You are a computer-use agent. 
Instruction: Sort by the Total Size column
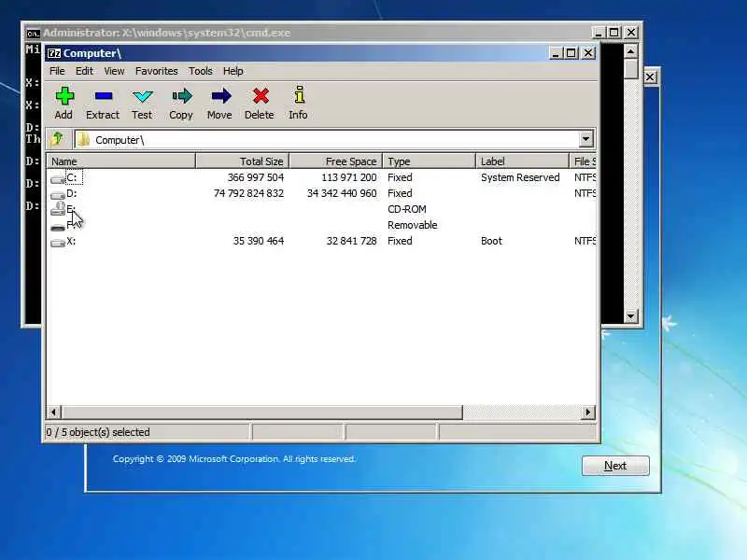click(243, 161)
